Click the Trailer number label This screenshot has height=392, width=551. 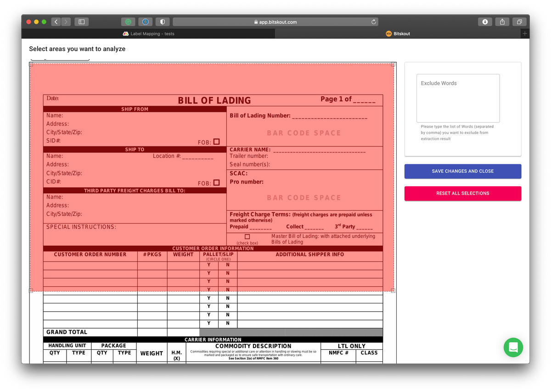249,156
